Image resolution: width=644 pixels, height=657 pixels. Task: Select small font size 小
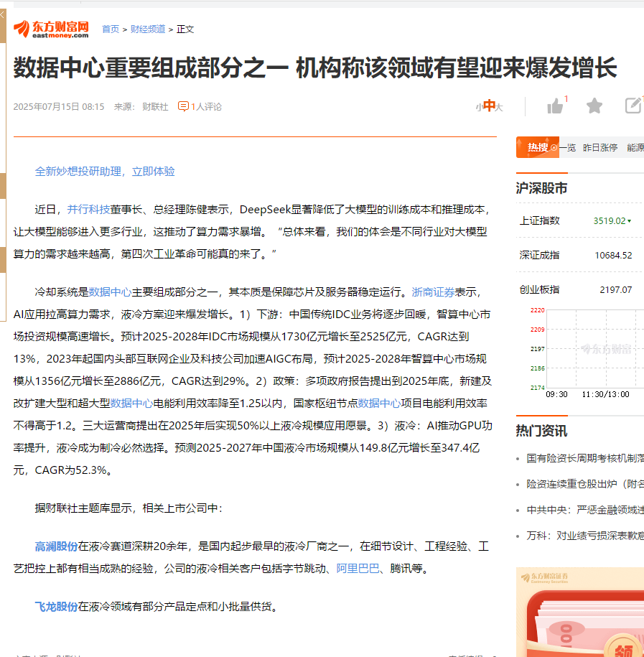479,108
